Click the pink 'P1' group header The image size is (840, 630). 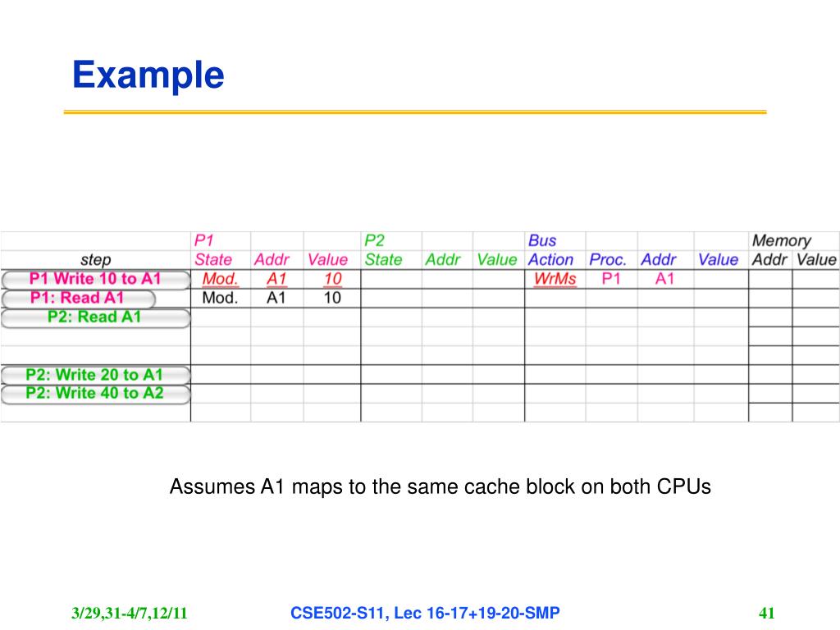click(204, 240)
